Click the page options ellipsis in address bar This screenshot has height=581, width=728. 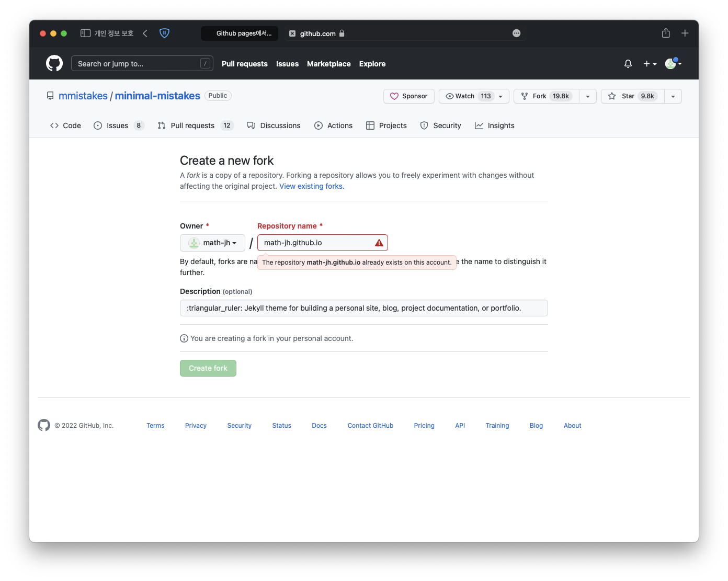(x=516, y=33)
